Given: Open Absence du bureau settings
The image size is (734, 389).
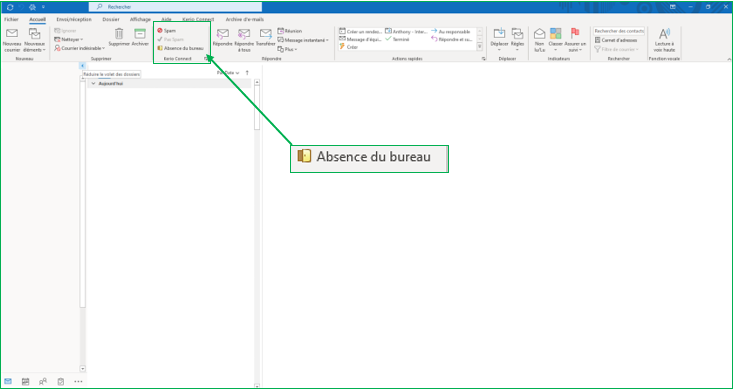Looking at the screenshot, I should (180, 48).
